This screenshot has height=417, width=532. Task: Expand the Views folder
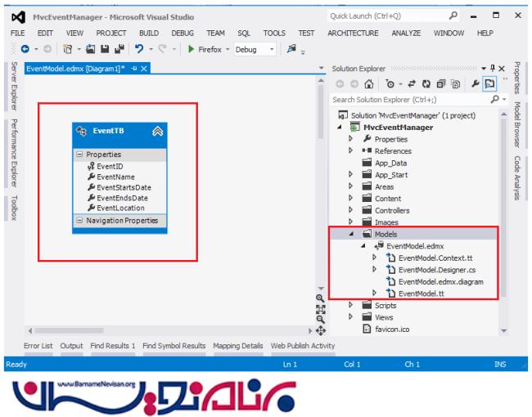point(351,316)
